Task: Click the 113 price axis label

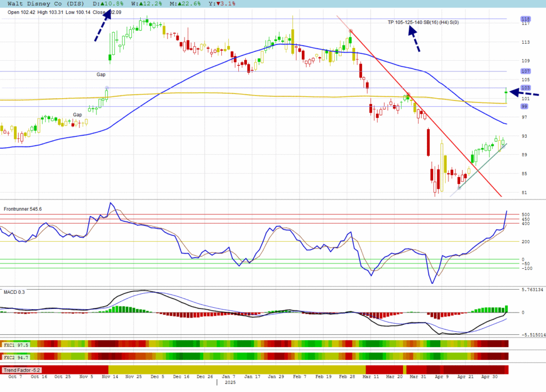Action: point(525,42)
